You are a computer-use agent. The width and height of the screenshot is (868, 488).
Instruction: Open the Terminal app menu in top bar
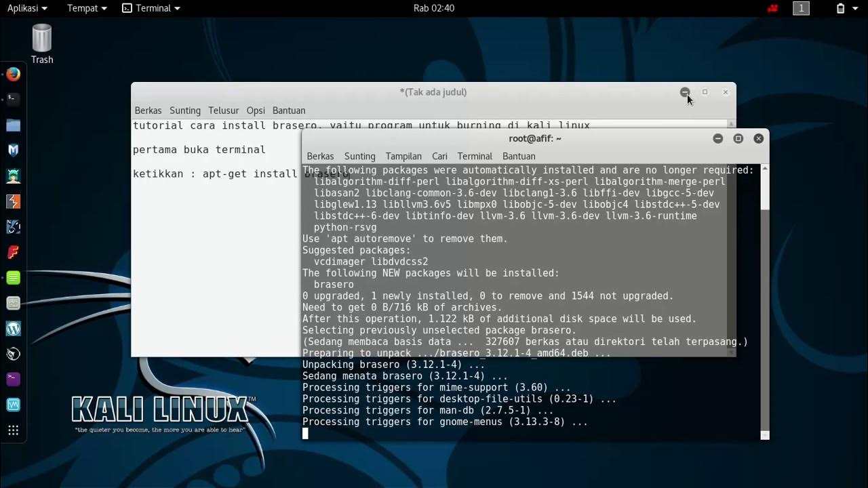(151, 8)
